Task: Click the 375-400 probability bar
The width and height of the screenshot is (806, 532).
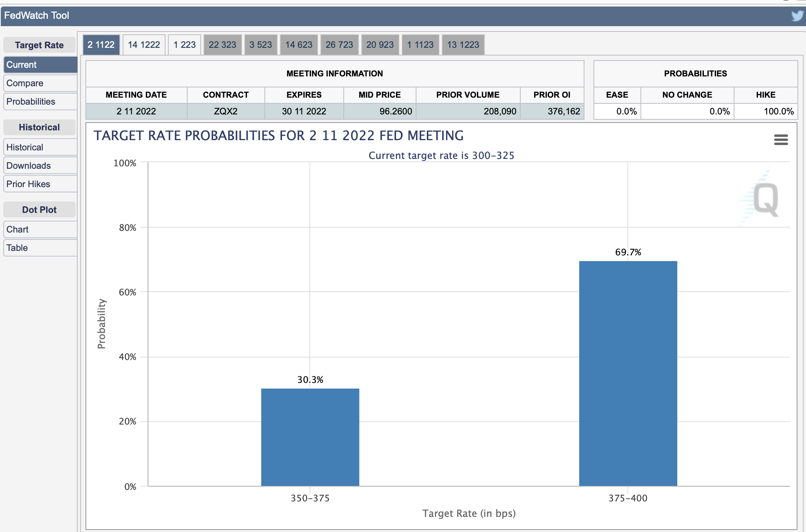Action: tap(628, 373)
